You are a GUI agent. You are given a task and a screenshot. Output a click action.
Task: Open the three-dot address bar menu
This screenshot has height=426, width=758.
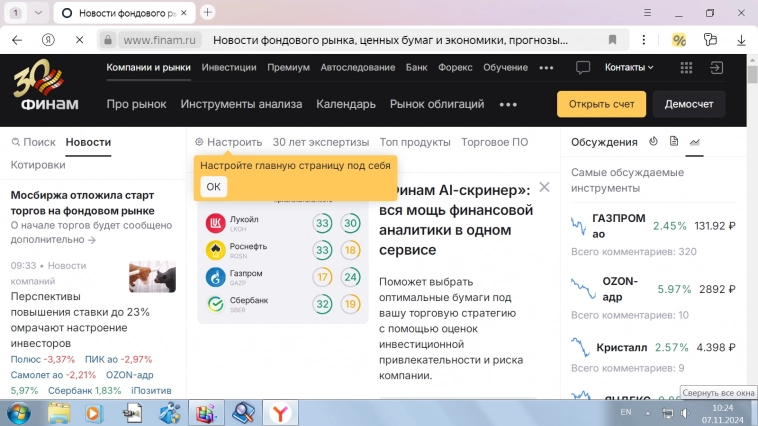point(643,40)
